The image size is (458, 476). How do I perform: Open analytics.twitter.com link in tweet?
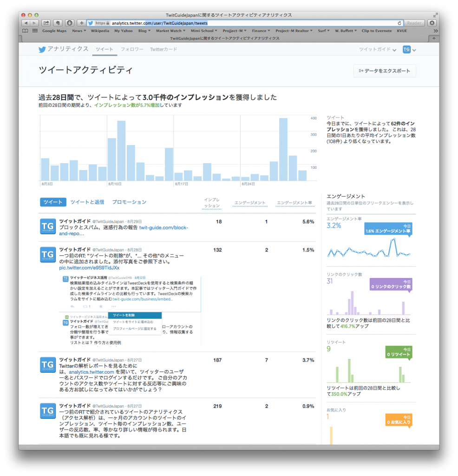coord(92,372)
